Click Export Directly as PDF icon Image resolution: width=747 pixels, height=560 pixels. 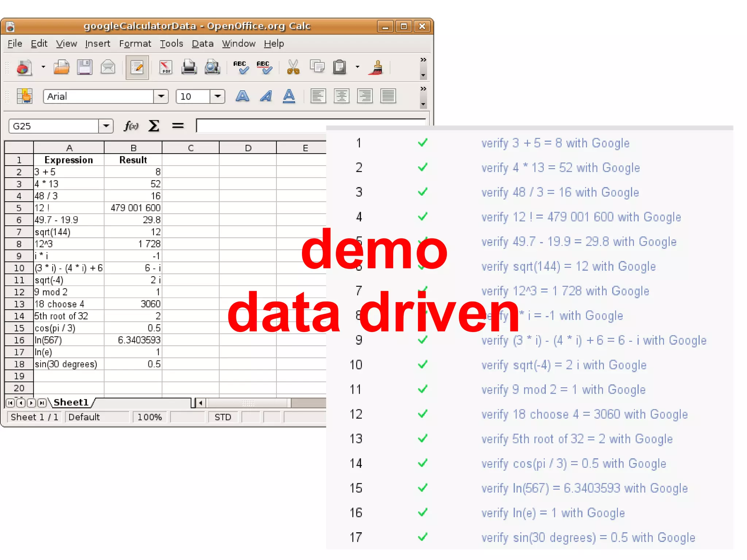pos(166,67)
